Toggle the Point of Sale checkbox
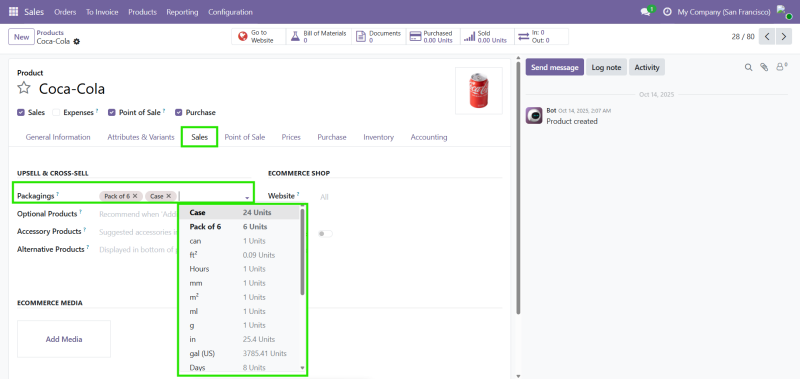 pyautogui.click(x=112, y=112)
